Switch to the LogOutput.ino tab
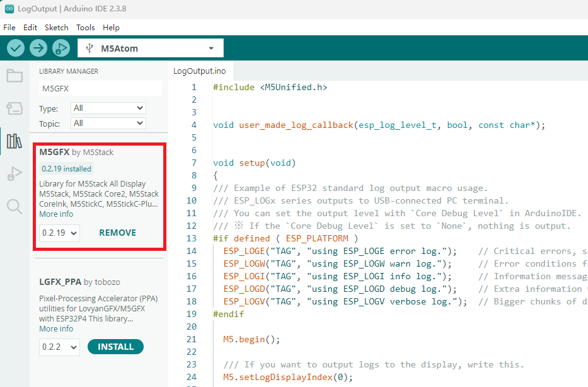The width and height of the screenshot is (588, 387). point(200,71)
